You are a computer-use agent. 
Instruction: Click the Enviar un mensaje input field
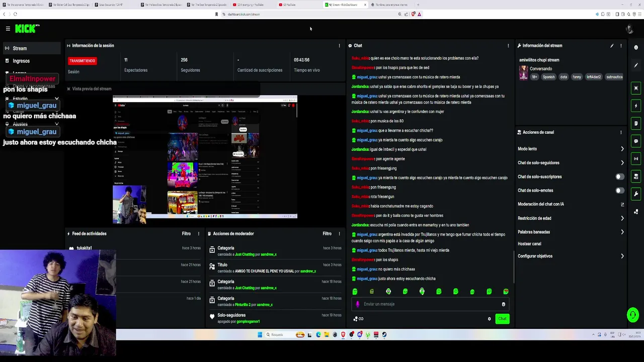coord(430,304)
